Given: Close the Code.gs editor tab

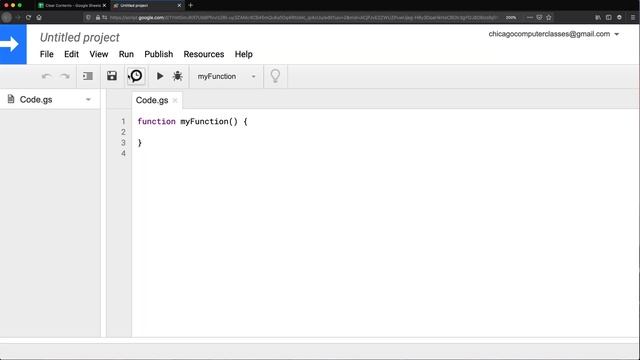Looking at the screenshot, I should (175, 100).
